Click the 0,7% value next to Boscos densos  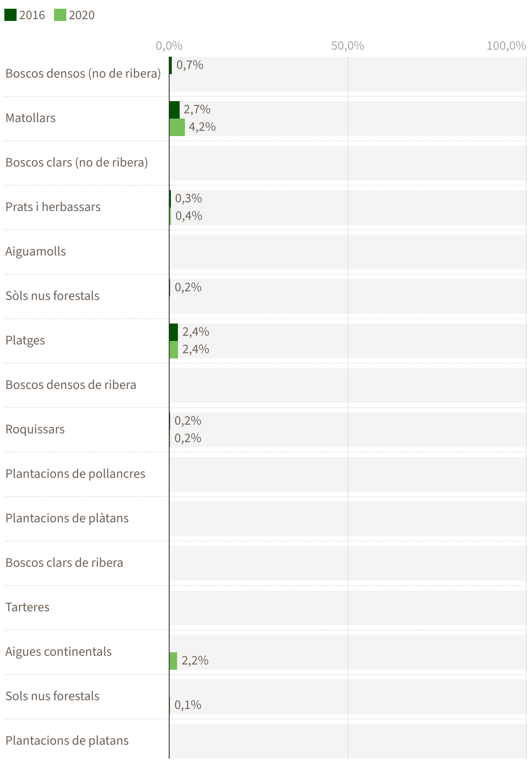[x=190, y=65]
